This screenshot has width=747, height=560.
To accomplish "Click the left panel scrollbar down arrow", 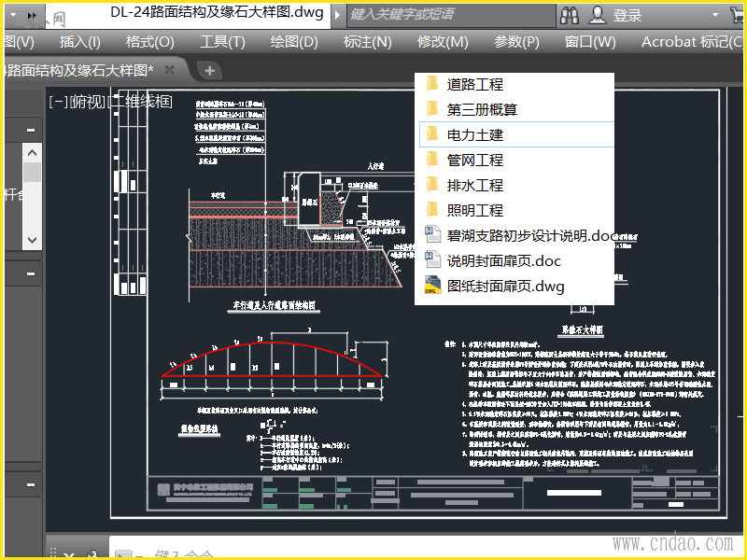I will tap(32, 240).
